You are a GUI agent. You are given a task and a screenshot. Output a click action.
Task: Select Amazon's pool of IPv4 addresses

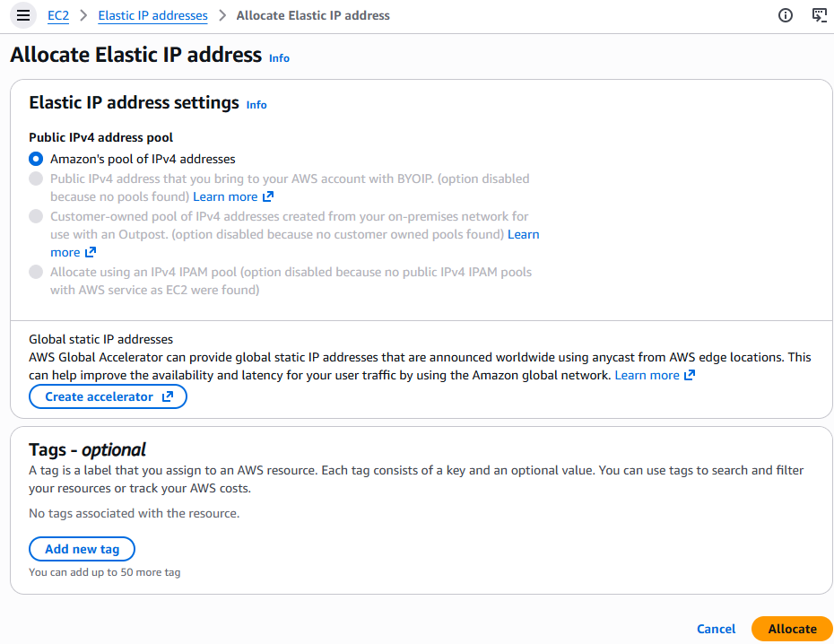click(x=36, y=159)
